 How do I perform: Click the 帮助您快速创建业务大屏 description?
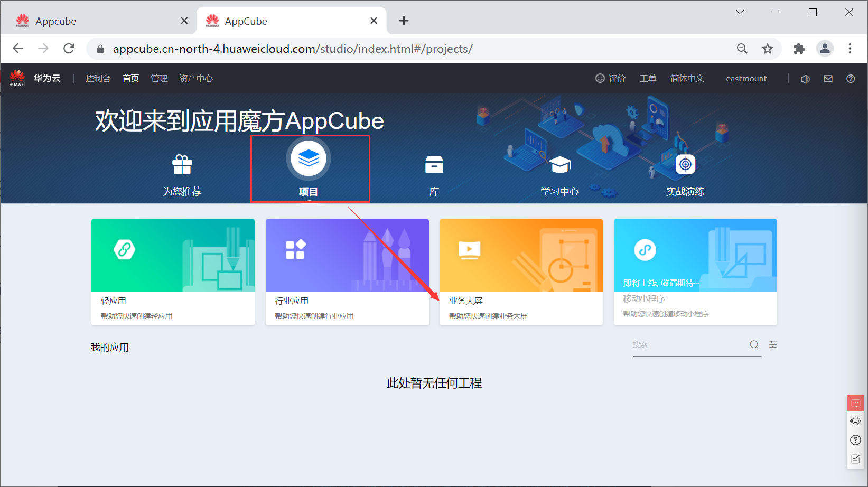pos(489,316)
